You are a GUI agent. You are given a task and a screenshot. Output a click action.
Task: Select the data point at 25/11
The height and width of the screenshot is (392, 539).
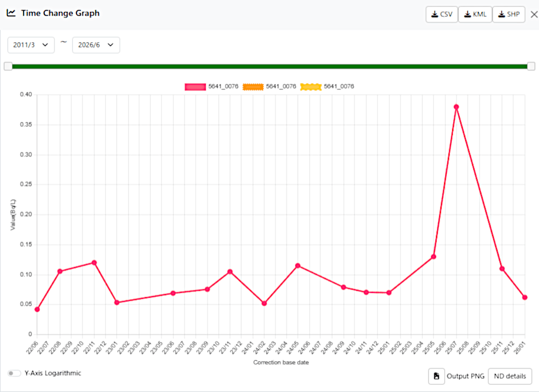click(502, 269)
